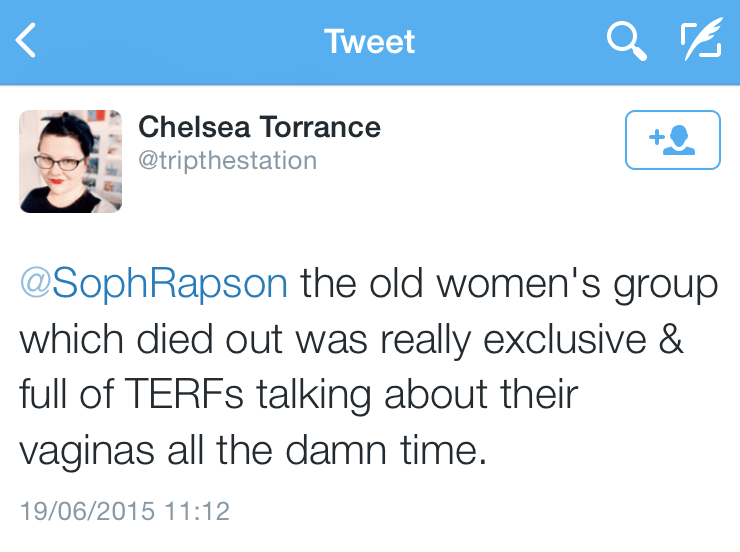Viewport: 740px width, 552px height.
Task: Click the word "vaginas" in the tweet
Action: (x=85, y=451)
